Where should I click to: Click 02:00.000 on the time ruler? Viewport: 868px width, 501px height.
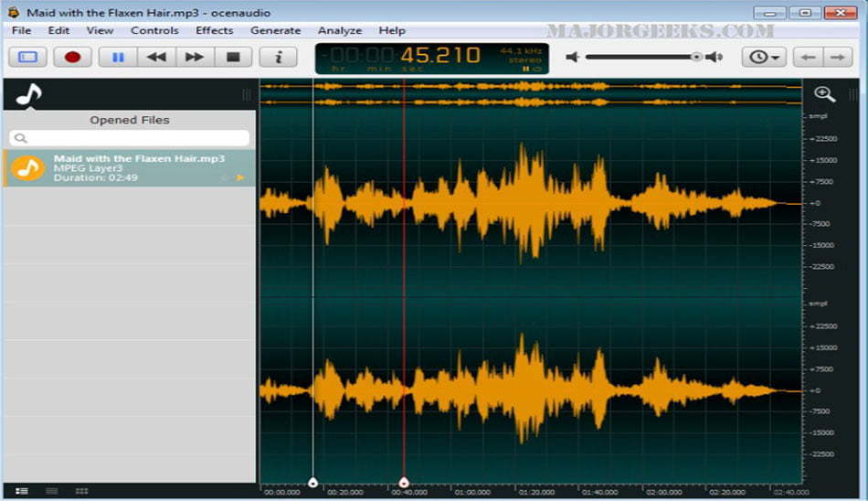coord(664,492)
